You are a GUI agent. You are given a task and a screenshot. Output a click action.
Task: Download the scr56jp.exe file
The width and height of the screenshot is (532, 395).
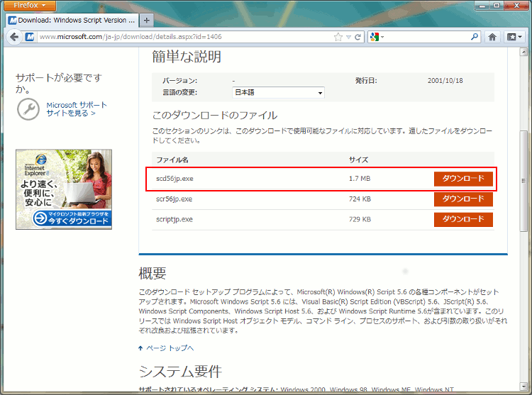(463, 199)
